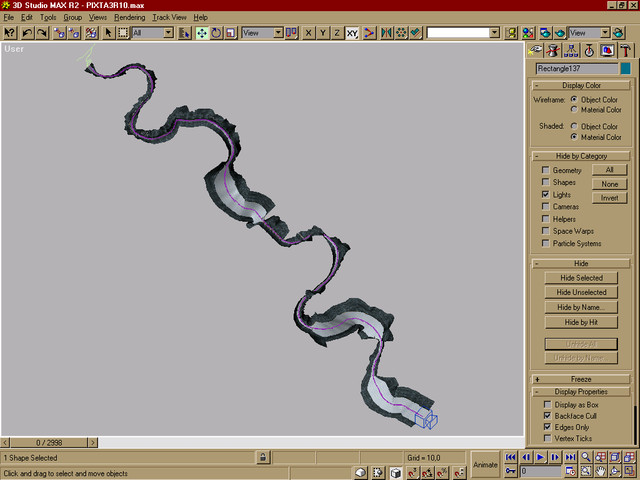The width and height of the screenshot is (640, 480).
Task: Click the context Help arrow tool
Action: click(10, 33)
